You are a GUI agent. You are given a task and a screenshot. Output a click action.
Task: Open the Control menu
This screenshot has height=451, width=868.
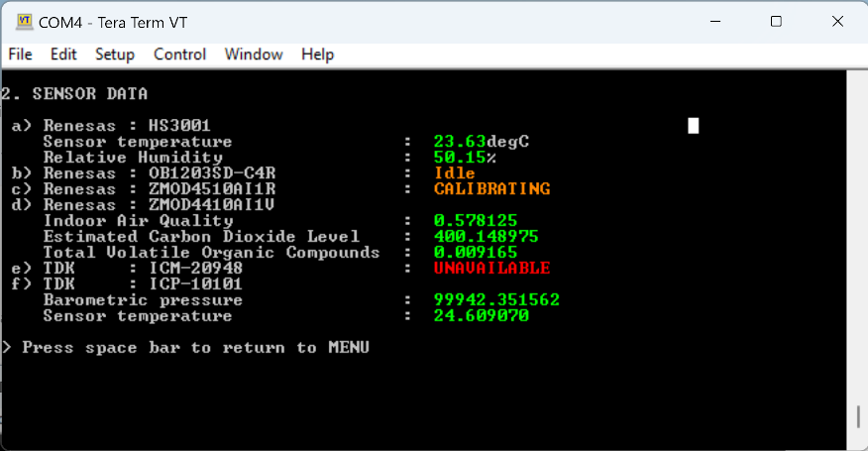(x=179, y=55)
